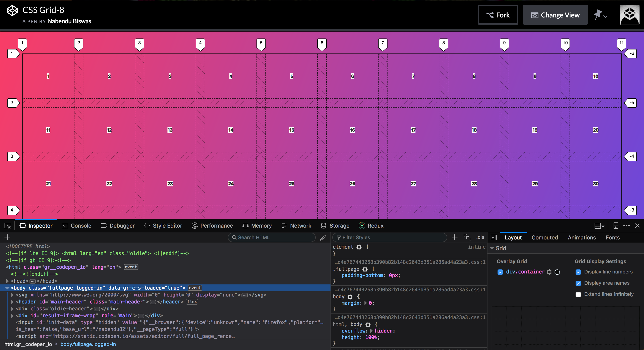The image size is (644, 350).
Task: Focus the Search HTML input field
Action: coord(272,237)
